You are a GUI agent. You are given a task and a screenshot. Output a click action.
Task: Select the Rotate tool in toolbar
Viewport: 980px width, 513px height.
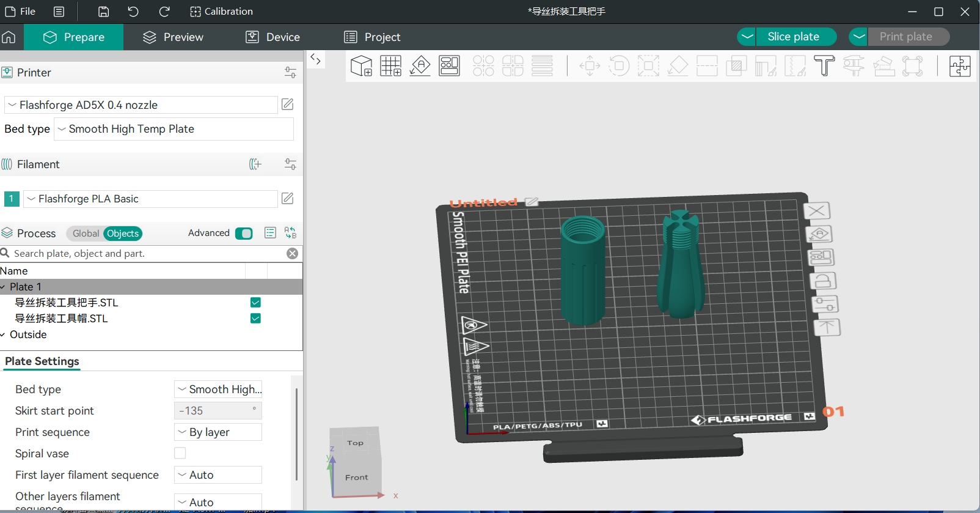(619, 65)
